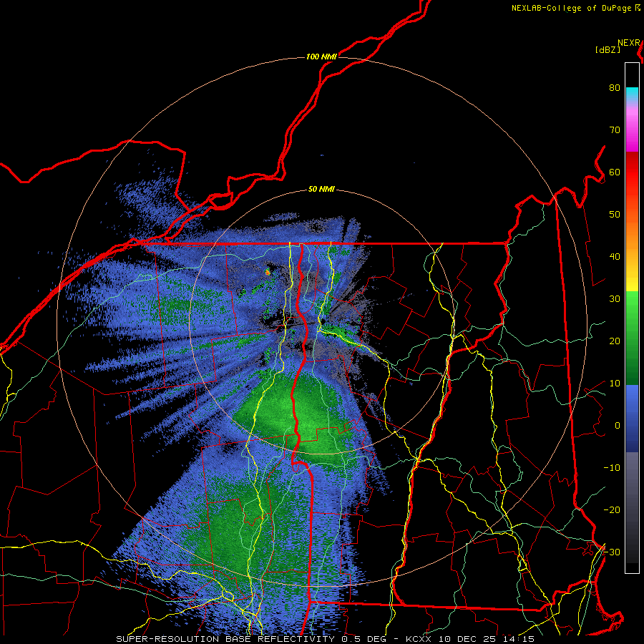Screen dimensions: 644x644
Task: Click the 10 DEC 25 14:15 timestamp
Action: click(x=487, y=639)
